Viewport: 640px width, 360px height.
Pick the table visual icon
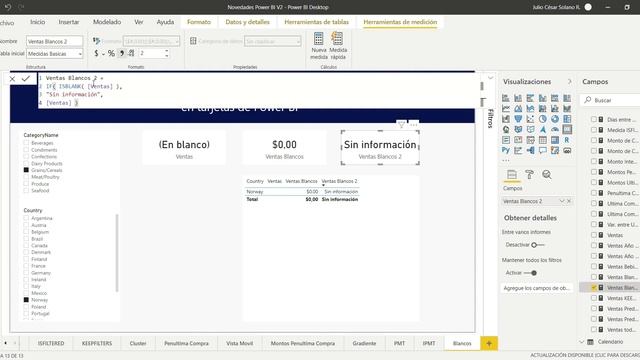click(x=542, y=140)
